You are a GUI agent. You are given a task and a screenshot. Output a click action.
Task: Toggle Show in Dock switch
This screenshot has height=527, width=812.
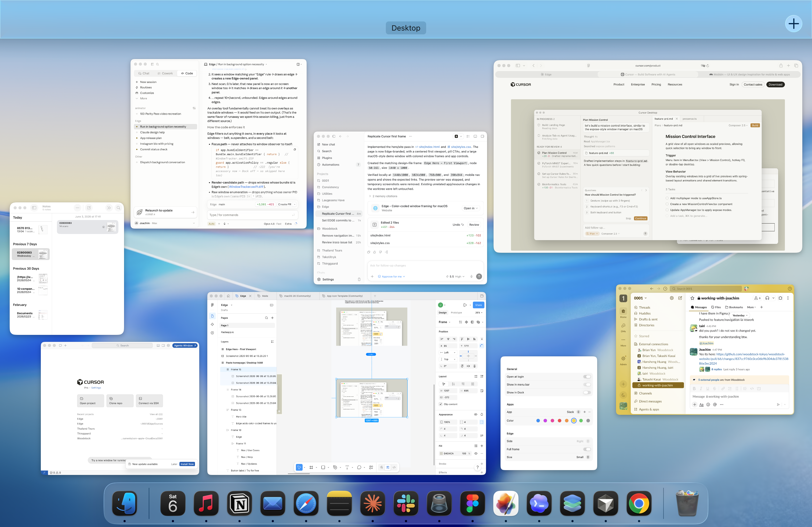point(587,392)
